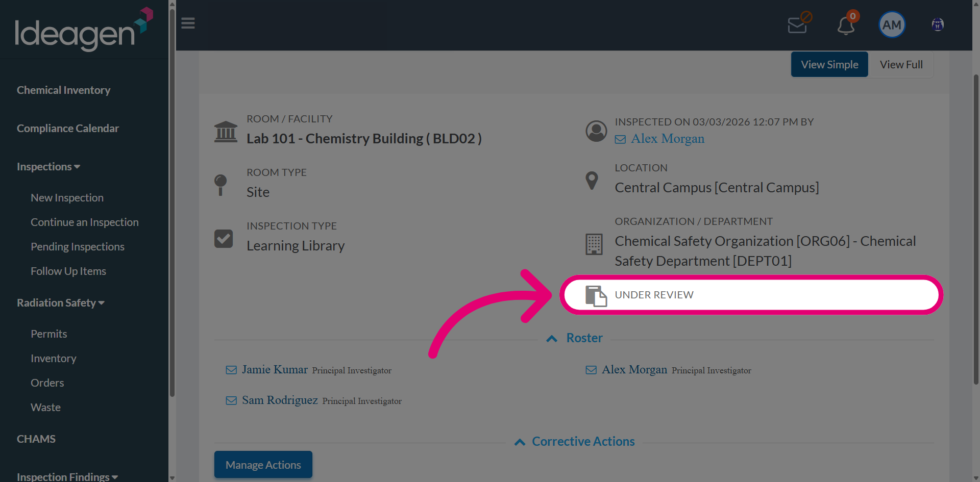Collapse the Corrective Actions section chevron

tap(520, 442)
